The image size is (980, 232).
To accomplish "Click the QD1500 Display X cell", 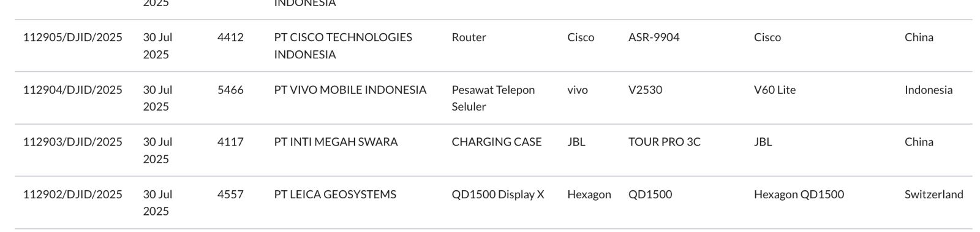I will [498, 195].
